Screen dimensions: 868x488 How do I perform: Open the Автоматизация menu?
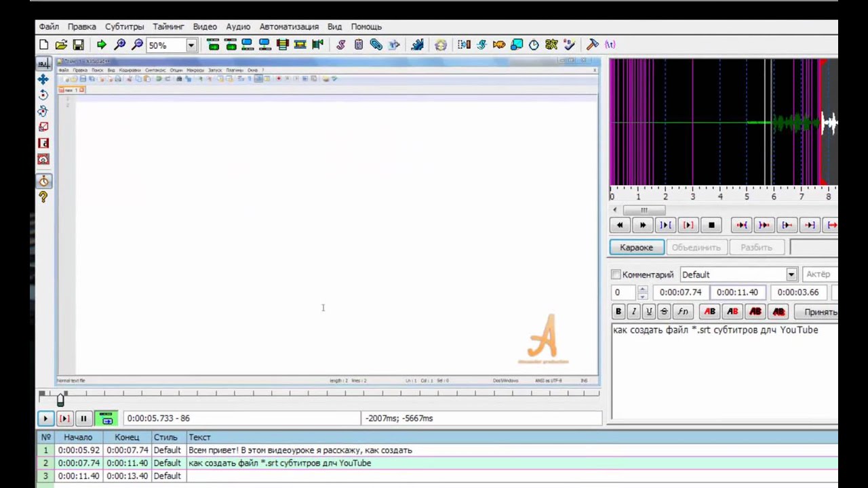(289, 26)
